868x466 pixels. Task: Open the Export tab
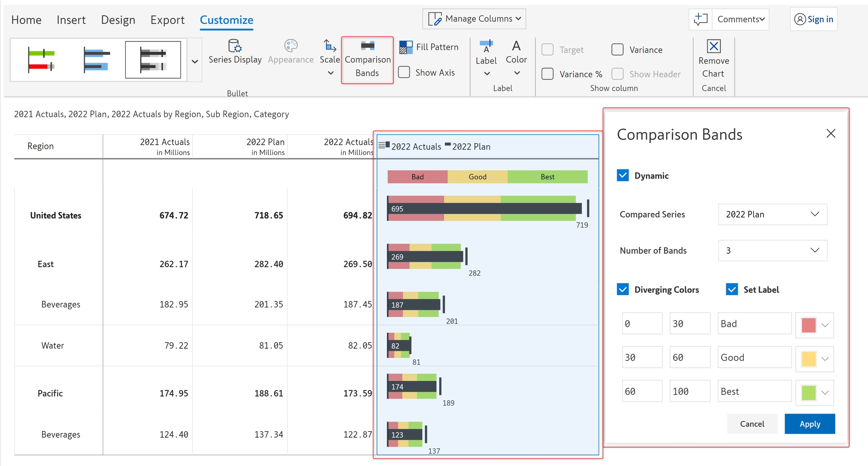[167, 20]
